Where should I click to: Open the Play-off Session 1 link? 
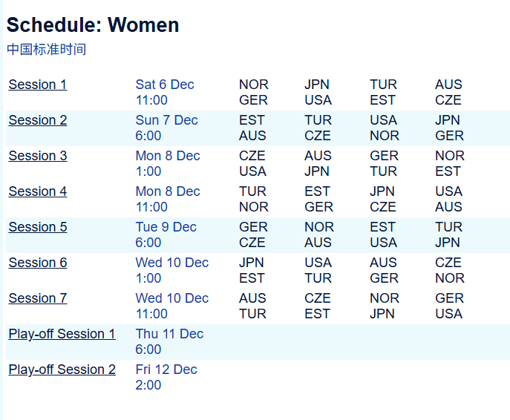pyautogui.click(x=62, y=334)
